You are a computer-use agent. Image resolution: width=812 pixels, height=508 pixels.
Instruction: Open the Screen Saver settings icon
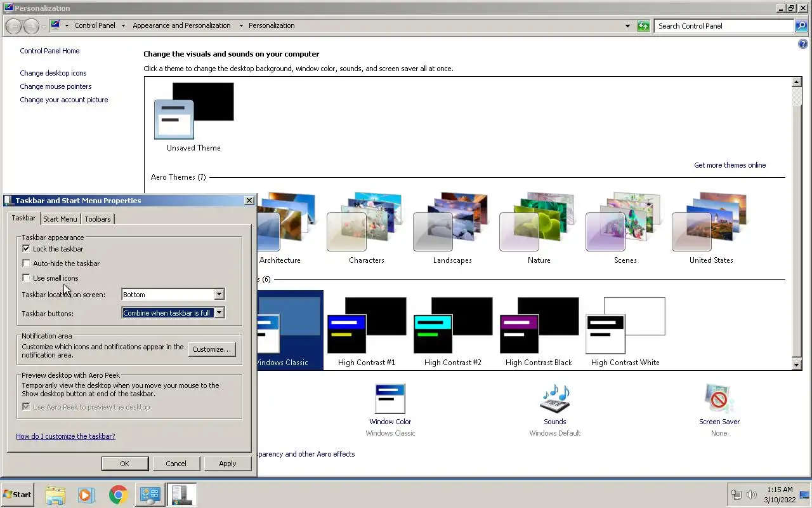coord(719,399)
